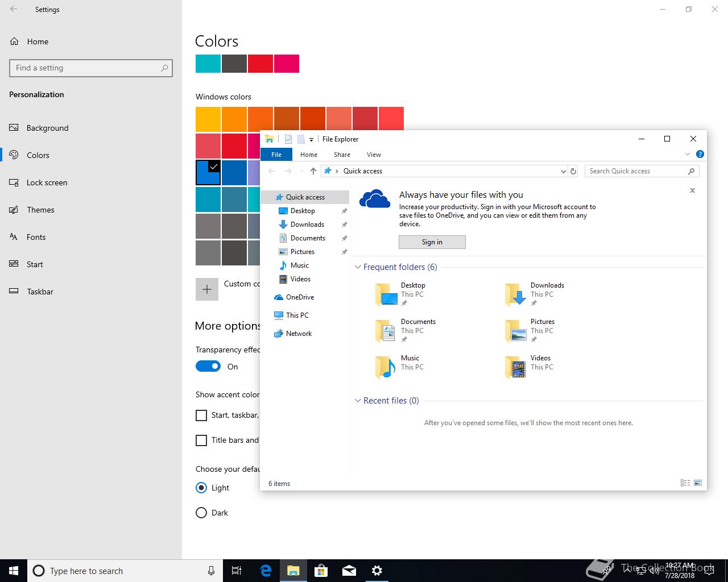Open Microsoft Store from taskbar
Image resolution: width=728 pixels, height=582 pixels.
coord(321,571)
